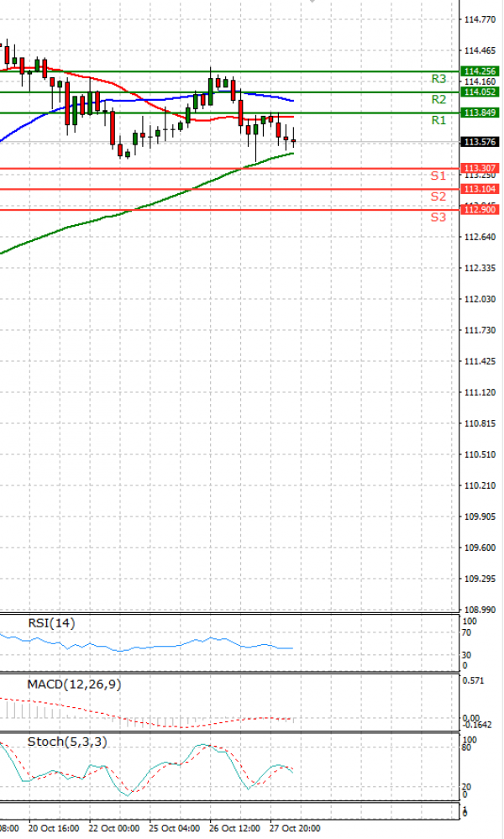The image size is (504, 839).
Task: Click the R2 resistance price tag 114.052
Action: click(480, 92)
